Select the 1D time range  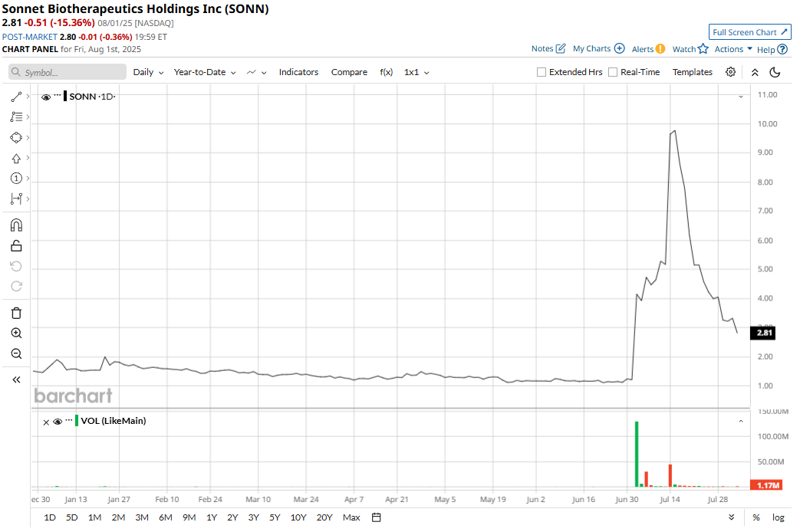click(50, 517)
